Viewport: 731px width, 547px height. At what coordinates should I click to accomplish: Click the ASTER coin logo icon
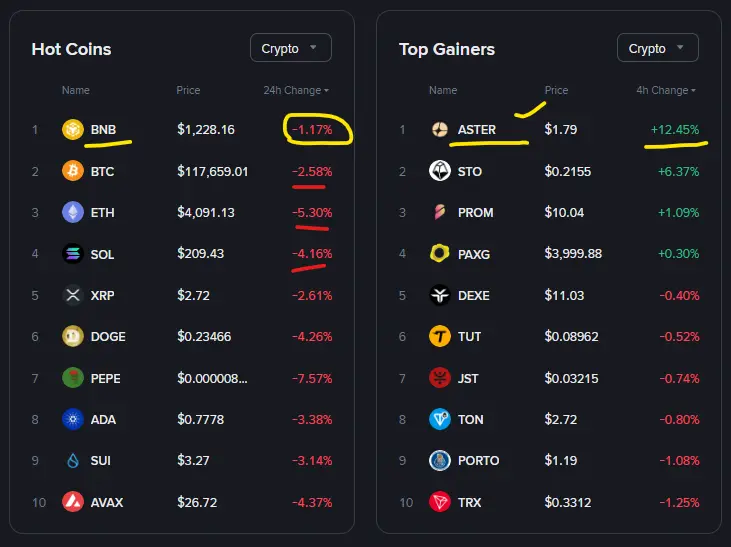440,130
